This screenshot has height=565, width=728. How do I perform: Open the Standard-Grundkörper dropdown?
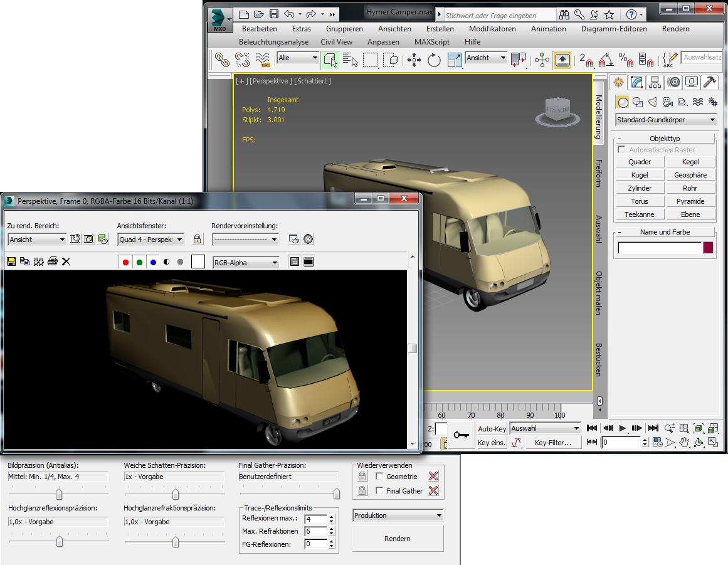click(666, 120)
